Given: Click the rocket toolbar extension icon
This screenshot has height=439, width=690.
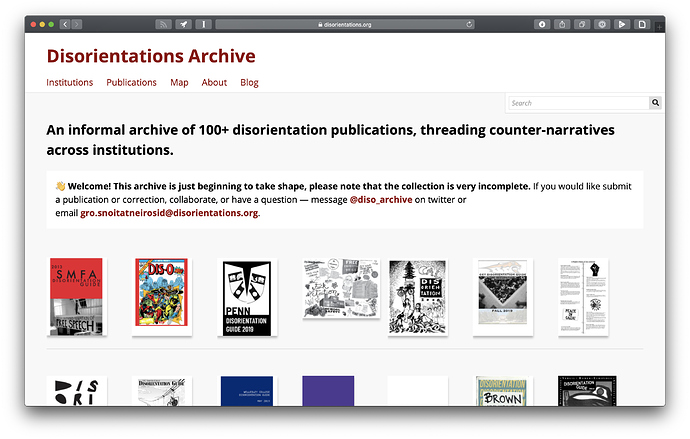Looking at the screenshot, I should [184, 24].
